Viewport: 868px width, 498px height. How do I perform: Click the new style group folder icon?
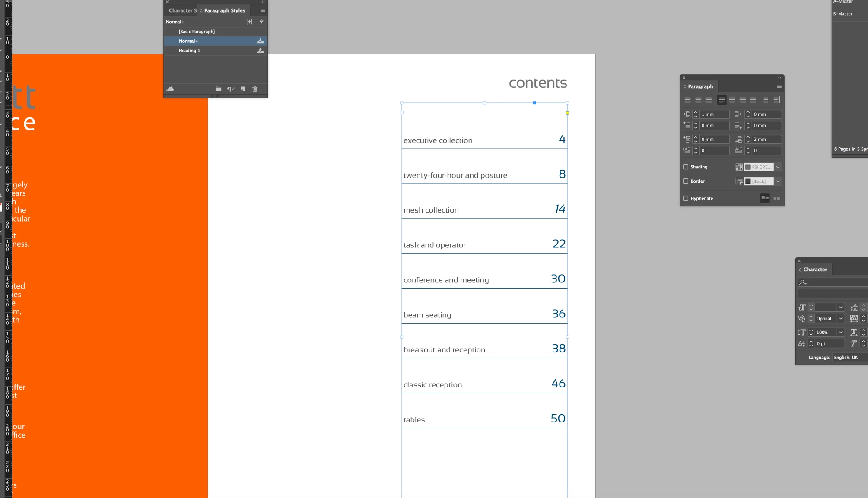click(x=218, y=89)
